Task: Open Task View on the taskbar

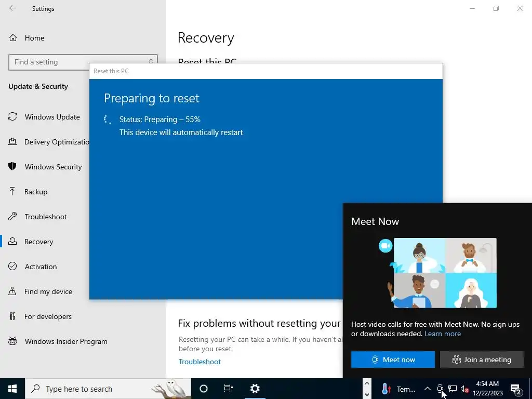Action: [x=229, y=389]
